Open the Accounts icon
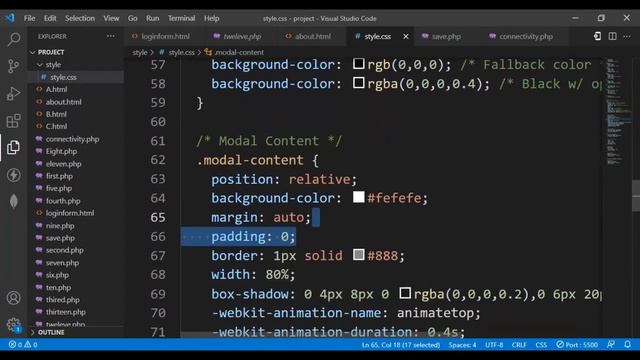 (13, 298)
